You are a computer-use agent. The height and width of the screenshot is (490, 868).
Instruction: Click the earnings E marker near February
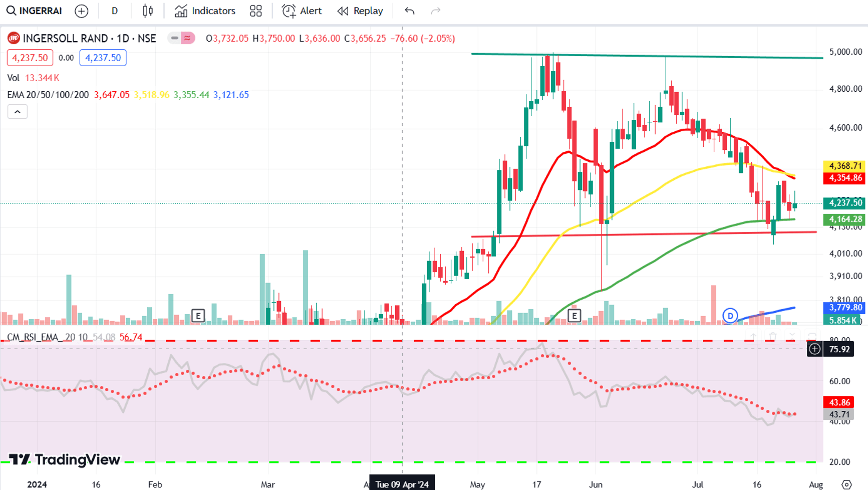pyautogui.click(x=198, y=316)
